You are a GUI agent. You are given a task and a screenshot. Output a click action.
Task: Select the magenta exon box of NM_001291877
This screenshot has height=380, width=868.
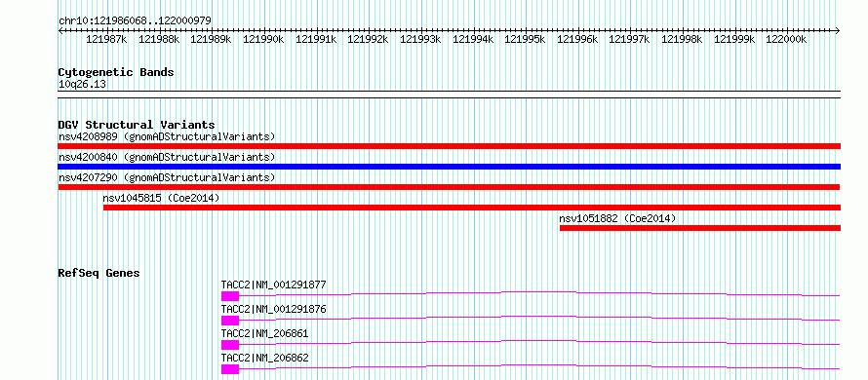230,296
